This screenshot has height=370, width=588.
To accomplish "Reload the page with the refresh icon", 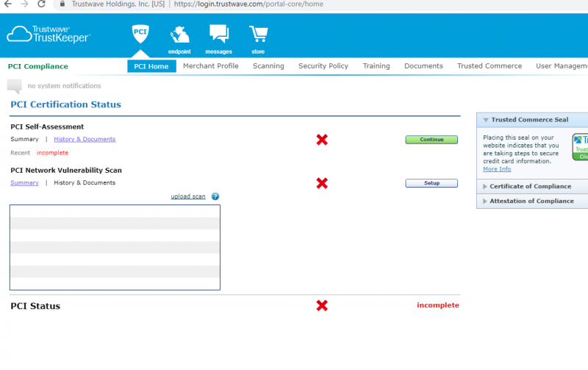I will 41,4.
